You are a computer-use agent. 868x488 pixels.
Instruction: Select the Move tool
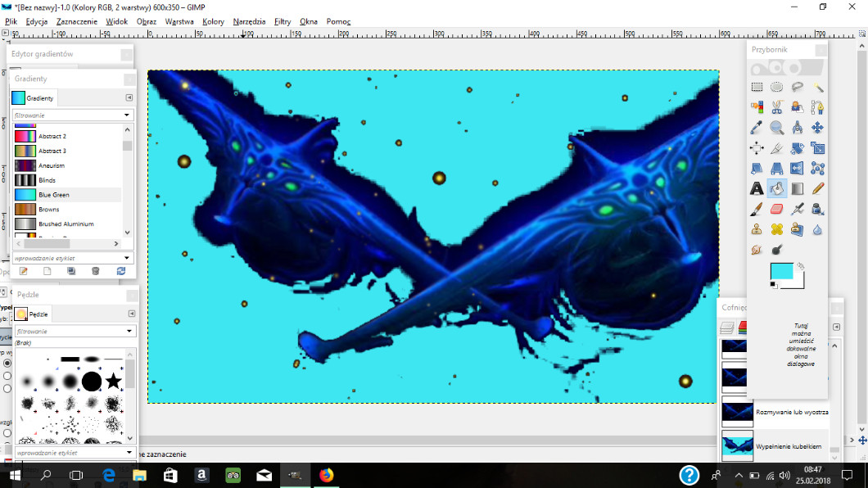click(x=817, y=128)
